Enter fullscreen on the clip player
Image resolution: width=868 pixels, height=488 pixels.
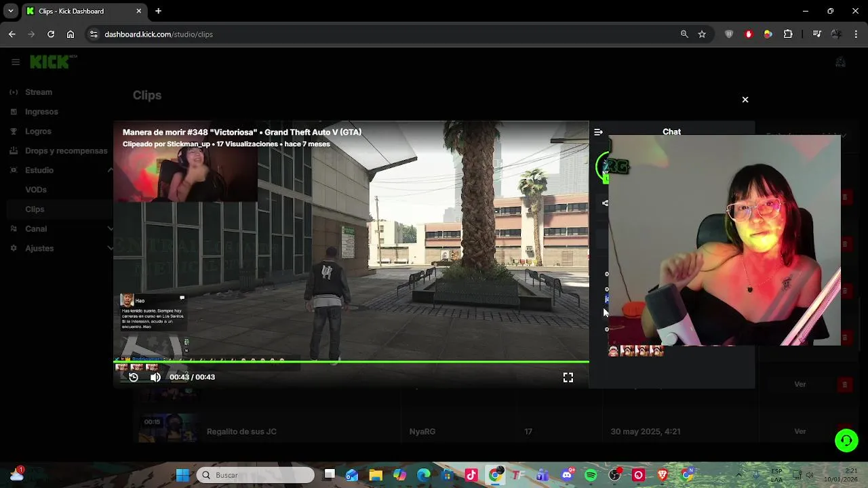point(568,378)
